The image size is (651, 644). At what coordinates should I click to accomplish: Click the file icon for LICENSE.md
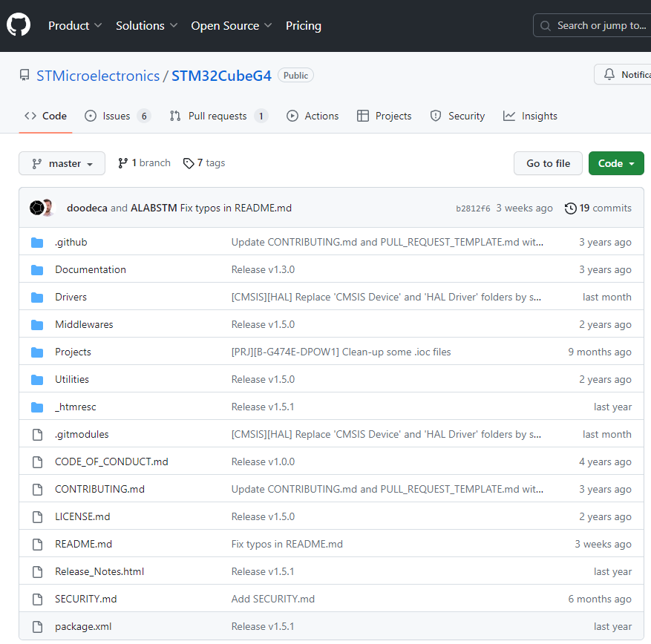coord(37,516)
